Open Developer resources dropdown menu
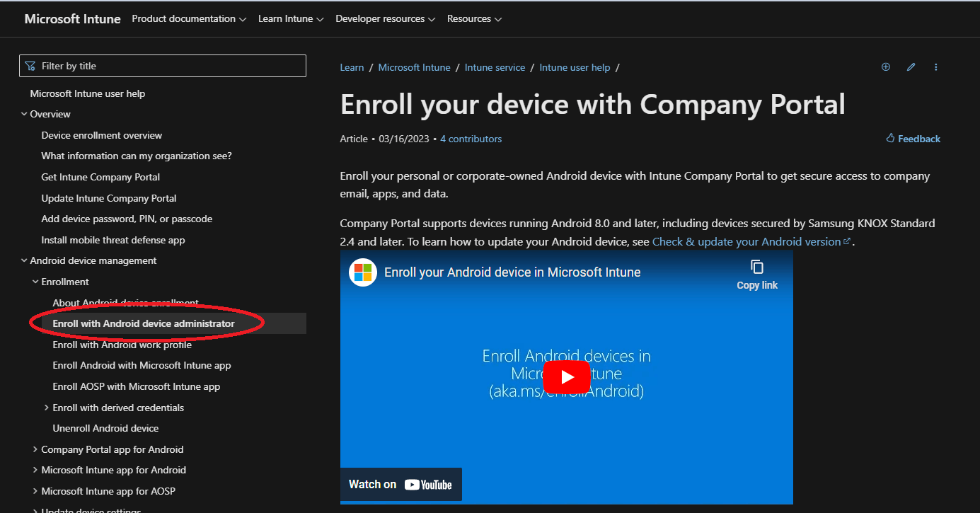 [x=386, y=19]
